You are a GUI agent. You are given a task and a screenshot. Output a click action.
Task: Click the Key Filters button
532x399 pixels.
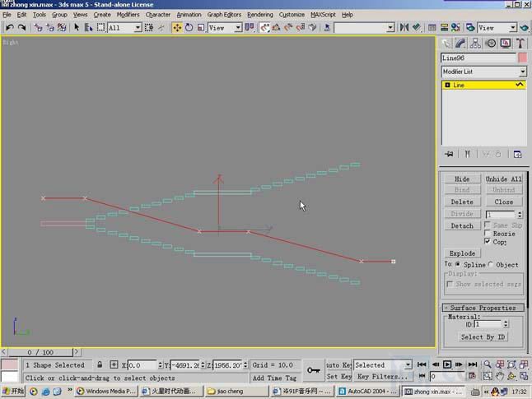tap(382, 376)
